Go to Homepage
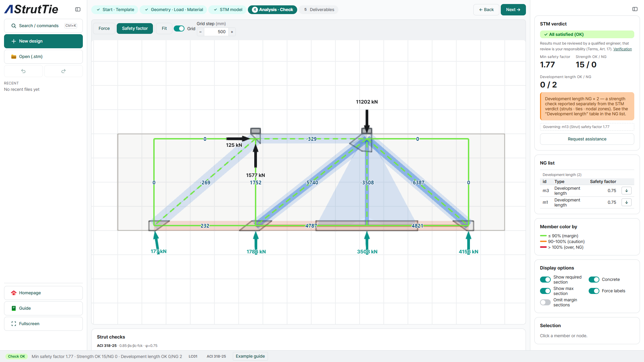 tap(44, 293)
